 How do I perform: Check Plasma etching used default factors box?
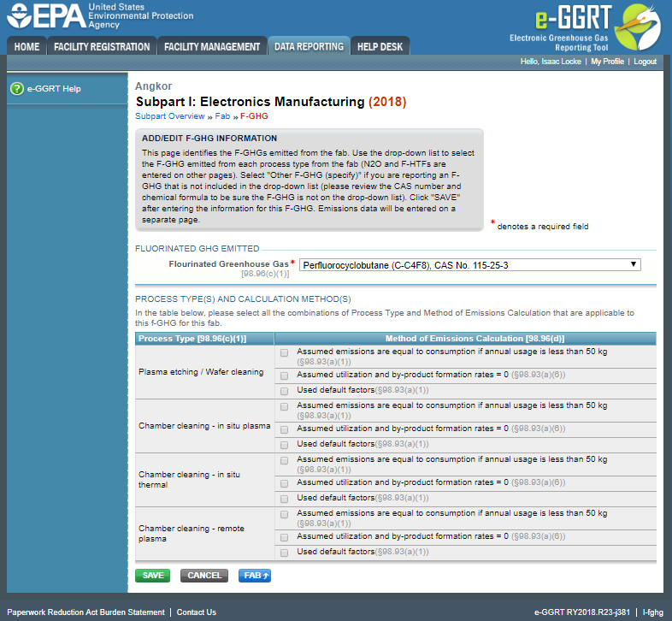[284, 392]
